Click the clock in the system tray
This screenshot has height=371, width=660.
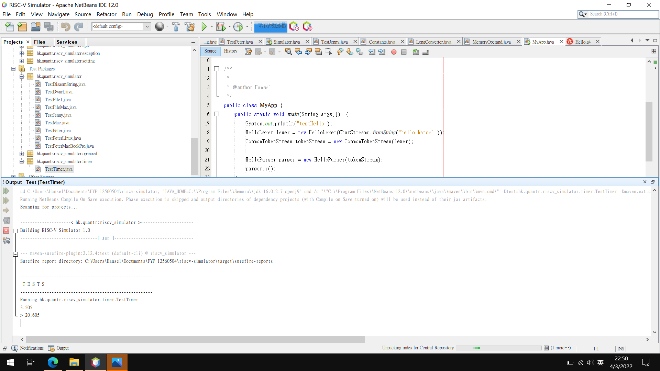click(622, 362)
